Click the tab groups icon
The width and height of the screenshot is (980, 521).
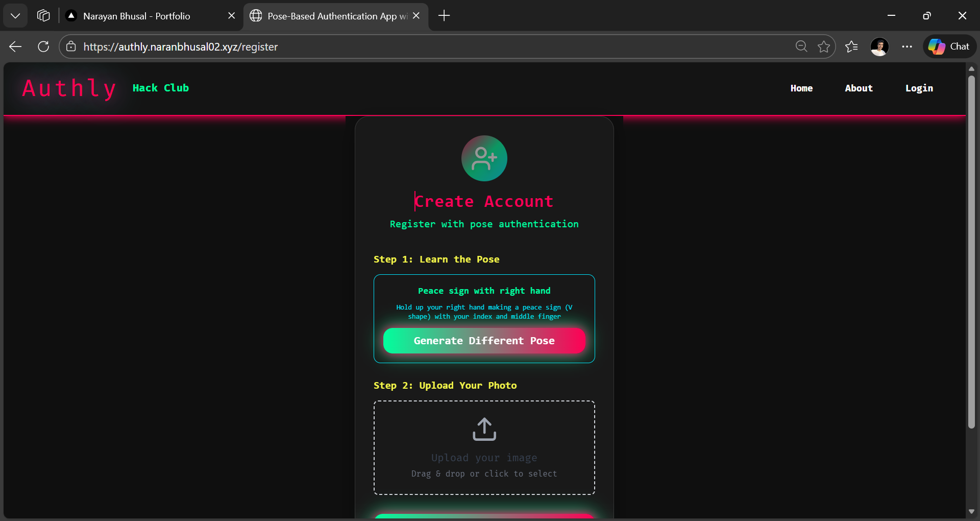click(43, 15)
